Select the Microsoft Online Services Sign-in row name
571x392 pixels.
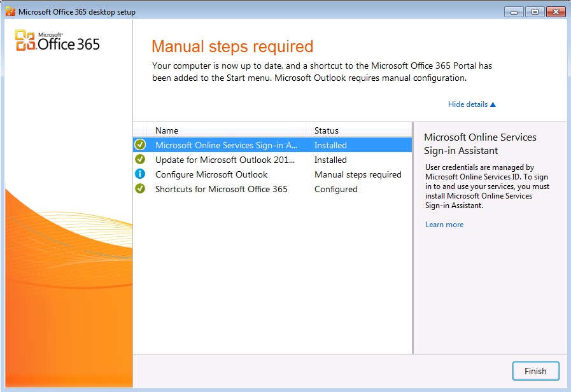tap(226, 145)
